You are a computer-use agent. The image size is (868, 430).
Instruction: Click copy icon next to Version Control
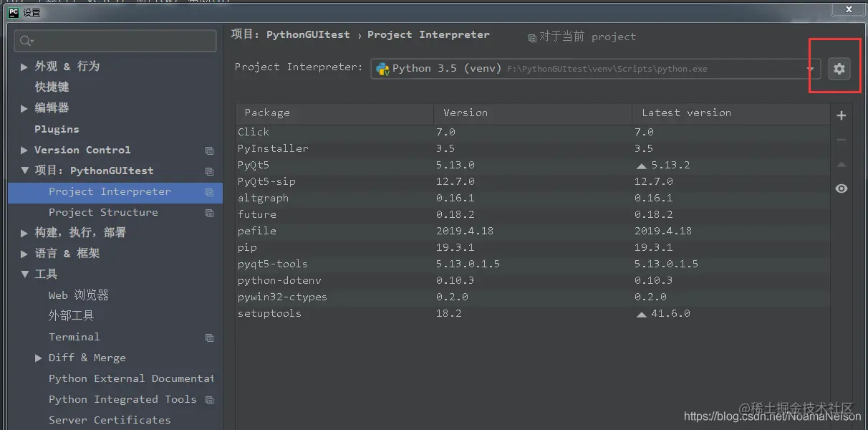tap(209, 150)
